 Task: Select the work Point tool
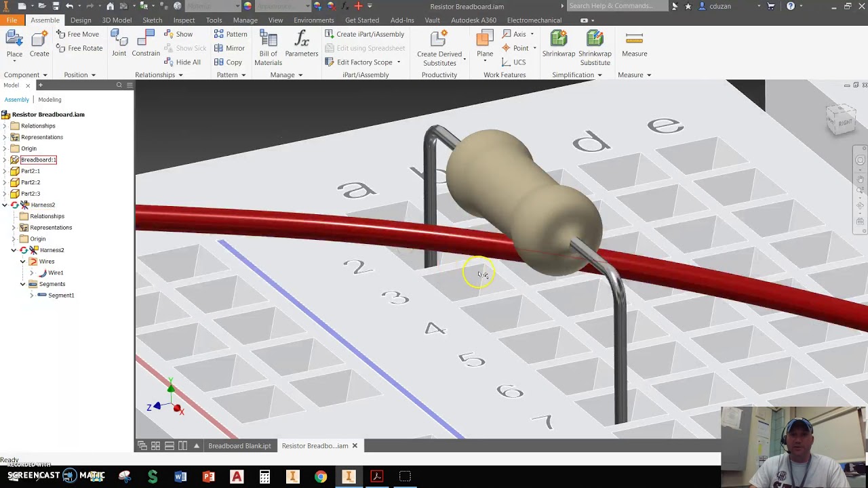(515, 48)
